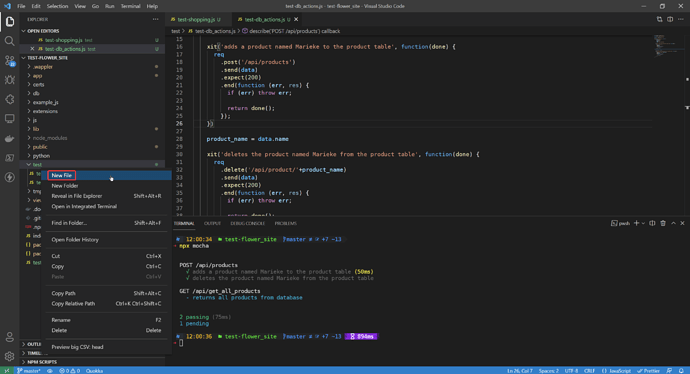Open Source Control view icon
The height and width of the screenshot is (374, 690).
tap(9, 60)
